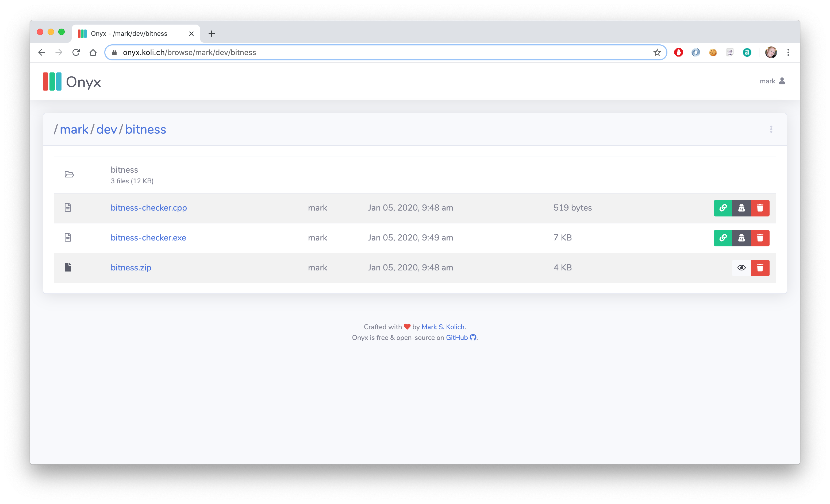The image size is (830, 504).
Task: Delete bitness-checker.exe using trash icon
Action: pyautogui.click(x=760, y=238)
